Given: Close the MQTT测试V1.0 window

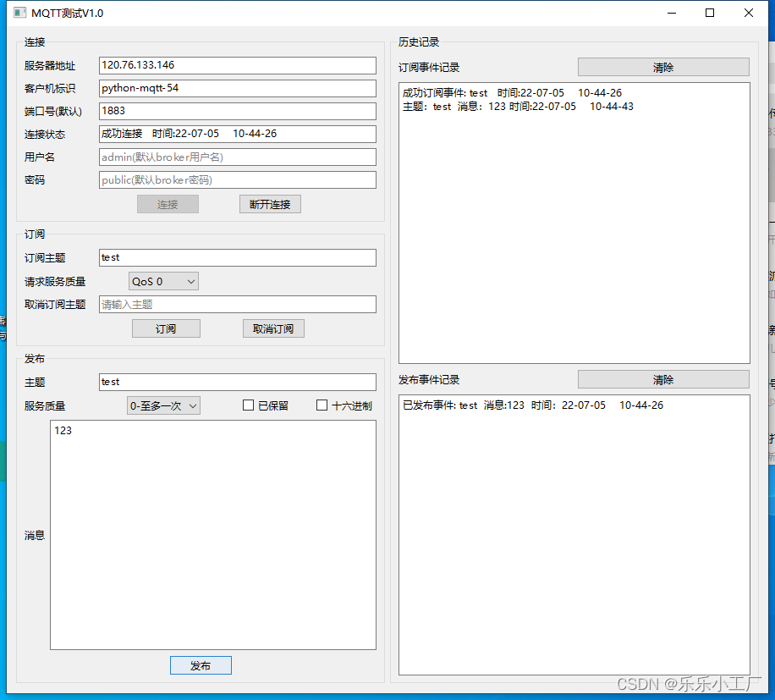Looking at the screenshot, I should [748, 13].
